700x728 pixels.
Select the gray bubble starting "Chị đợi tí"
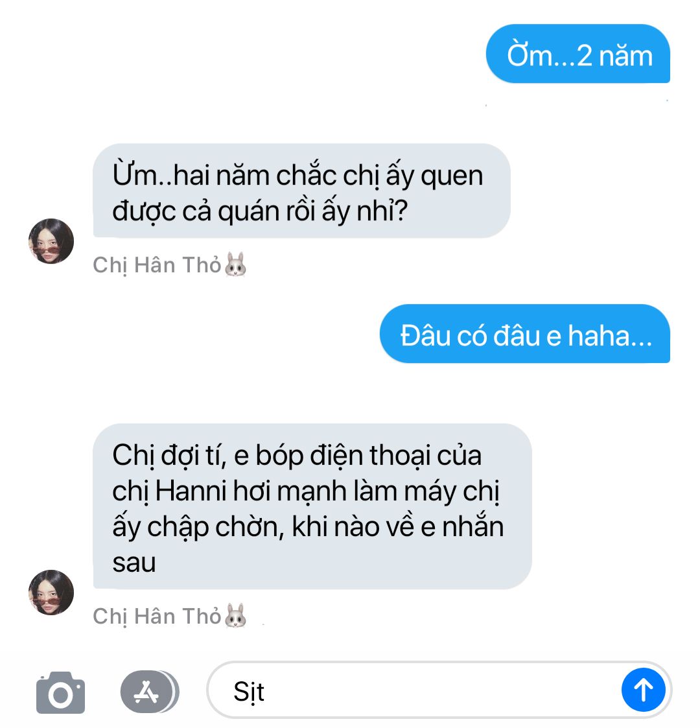312,506
